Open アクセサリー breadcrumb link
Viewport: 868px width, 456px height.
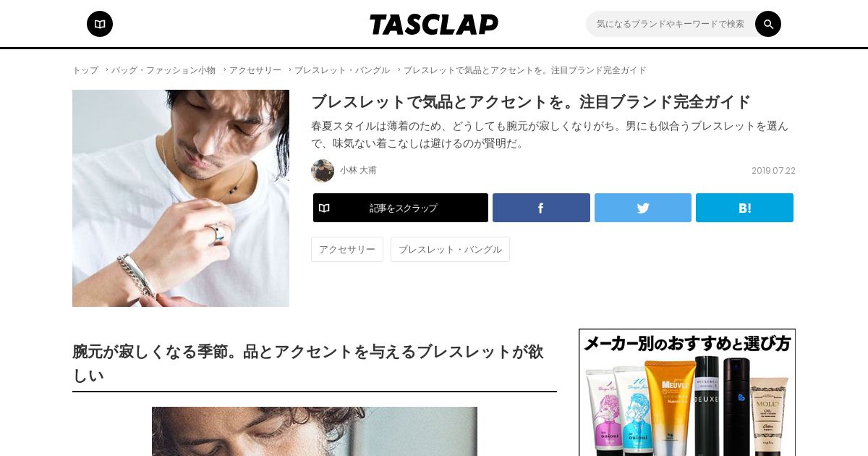click(255, 70)
